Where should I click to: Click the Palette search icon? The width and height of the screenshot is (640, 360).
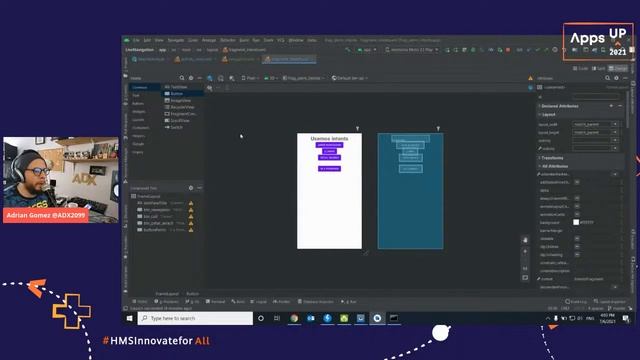[182, 78]
